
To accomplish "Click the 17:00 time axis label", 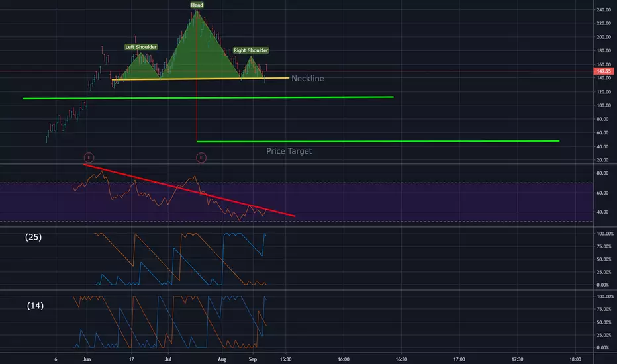I will click(459, 359).
